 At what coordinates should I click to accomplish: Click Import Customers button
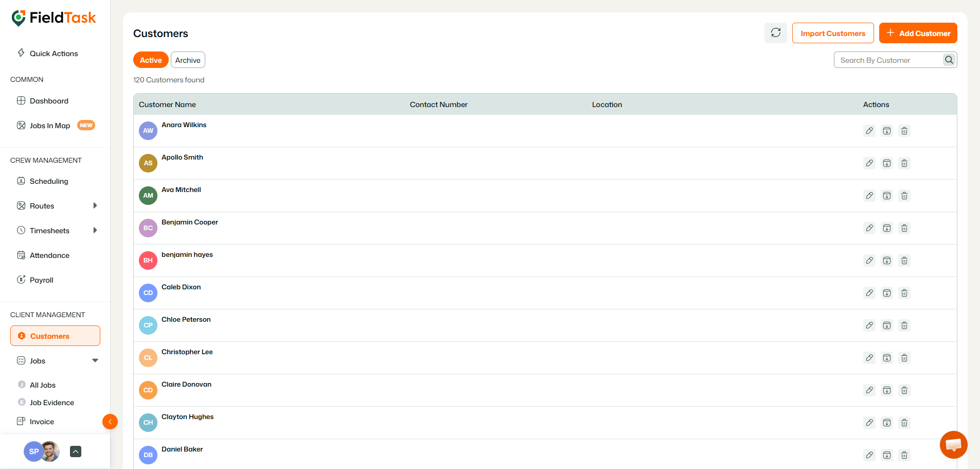pyautogui.click(x=833, y=33)
